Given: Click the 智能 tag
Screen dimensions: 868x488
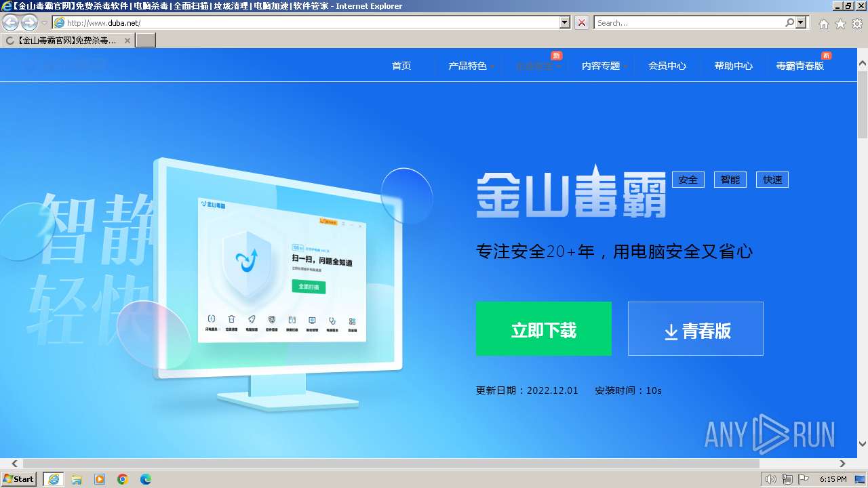Looking at the screenshot, I should (x=730, y=180).
